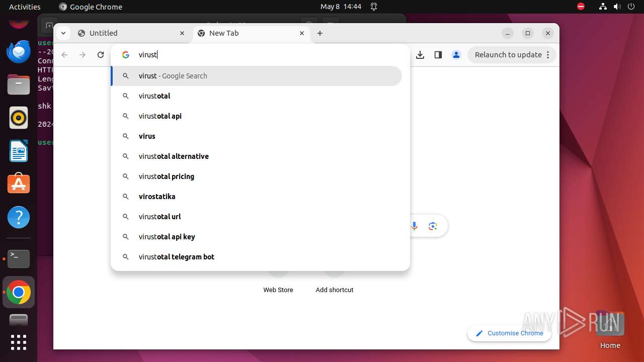
Task: Open the volume icon in system tray
Action: point(617,7)
